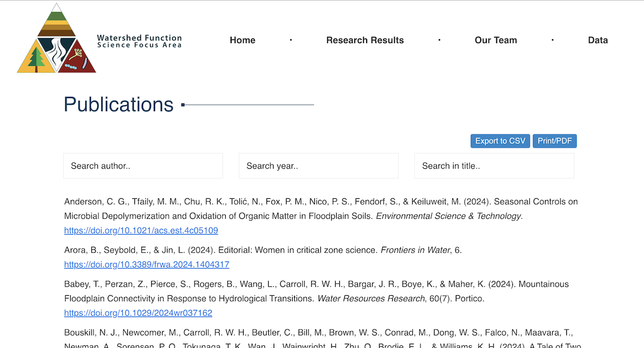The height and width of the screenshot is (348, 644).
Task: Click the dot before the Data menu item
Action: [553, 40]
